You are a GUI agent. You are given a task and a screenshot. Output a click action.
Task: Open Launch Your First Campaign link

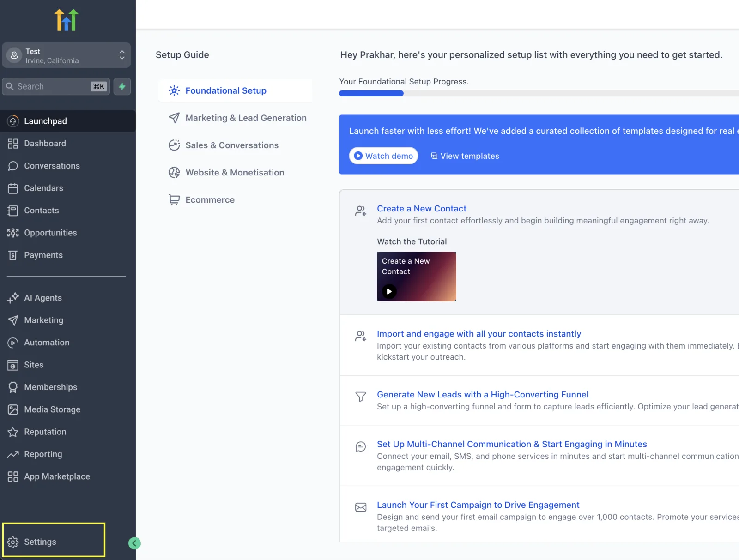(478, 505)
